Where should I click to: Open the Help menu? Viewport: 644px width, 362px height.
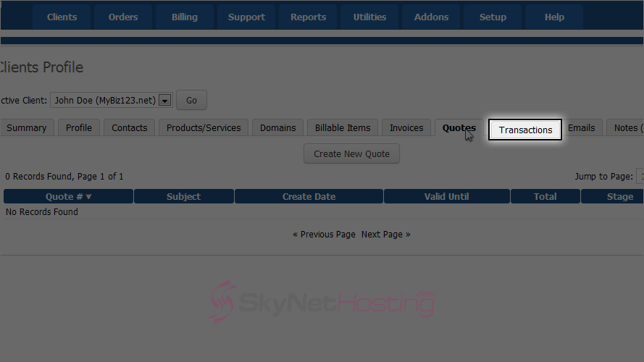pyautogui.click(x=554, y=17)
